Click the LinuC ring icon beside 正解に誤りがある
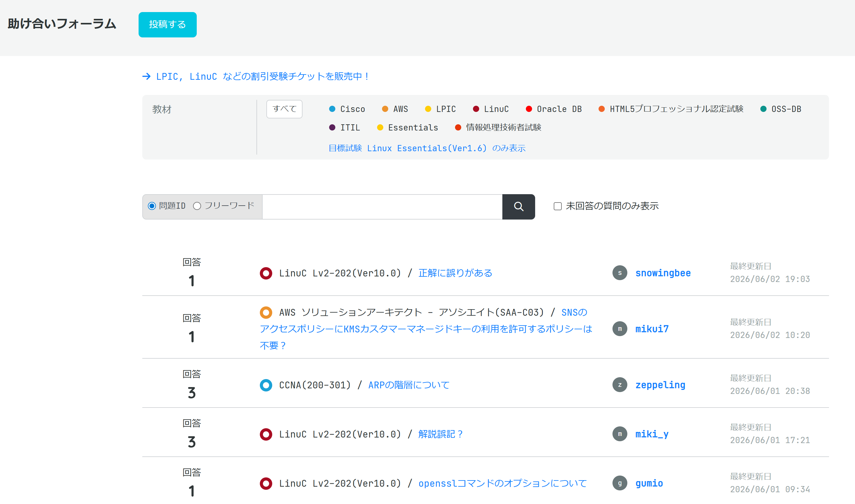Screen dimensions: 855x504 point(266,273)
